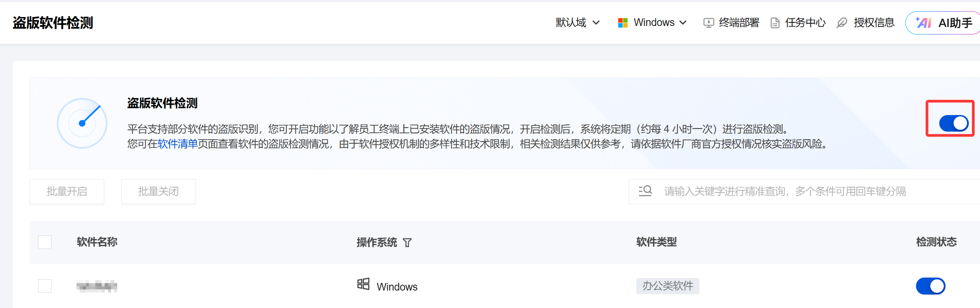Viewport: 980px width, 308px height.
Task: Click the filter icon beside 操作系统
Action: coord(407,243)
